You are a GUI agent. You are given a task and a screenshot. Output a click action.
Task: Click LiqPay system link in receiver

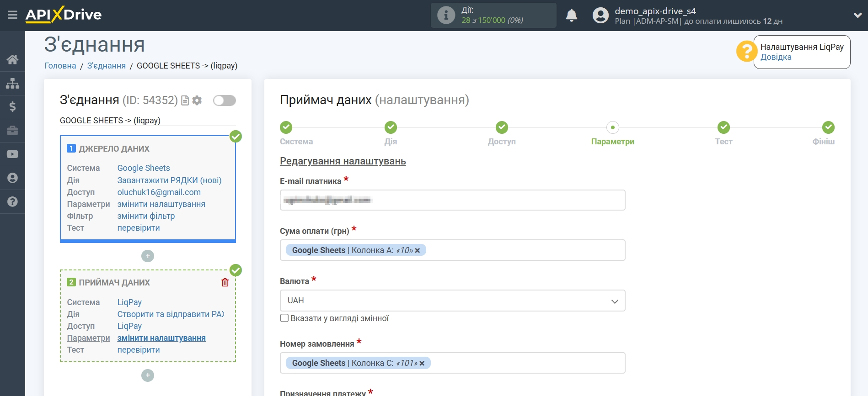click(129, 302)
